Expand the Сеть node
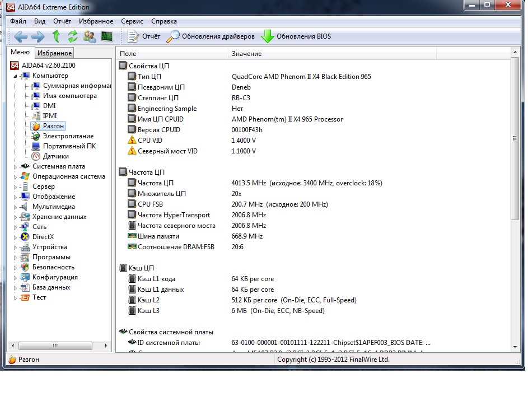Screen dimensions: 528x420 (15, 227)
